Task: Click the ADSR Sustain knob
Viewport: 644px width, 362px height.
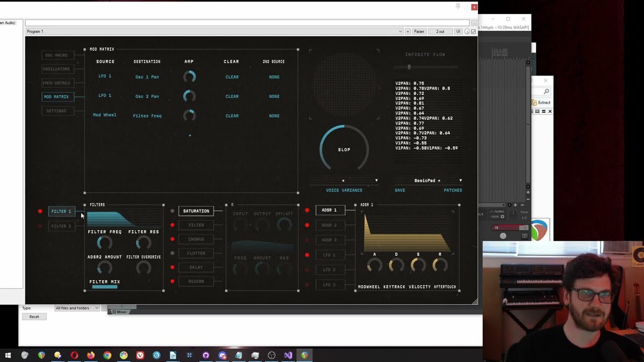Action: [x=418, y=265]
